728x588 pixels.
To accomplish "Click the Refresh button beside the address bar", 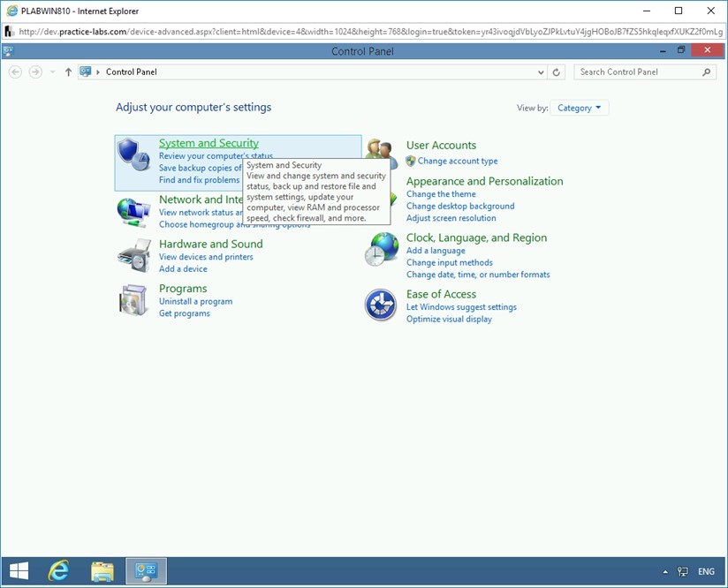I will [556, 72].
